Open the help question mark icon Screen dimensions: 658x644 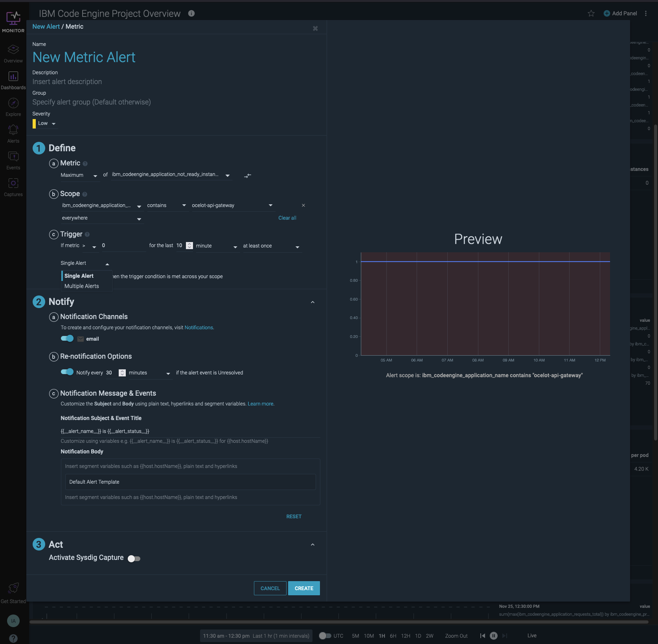click(x=13, y=638)
